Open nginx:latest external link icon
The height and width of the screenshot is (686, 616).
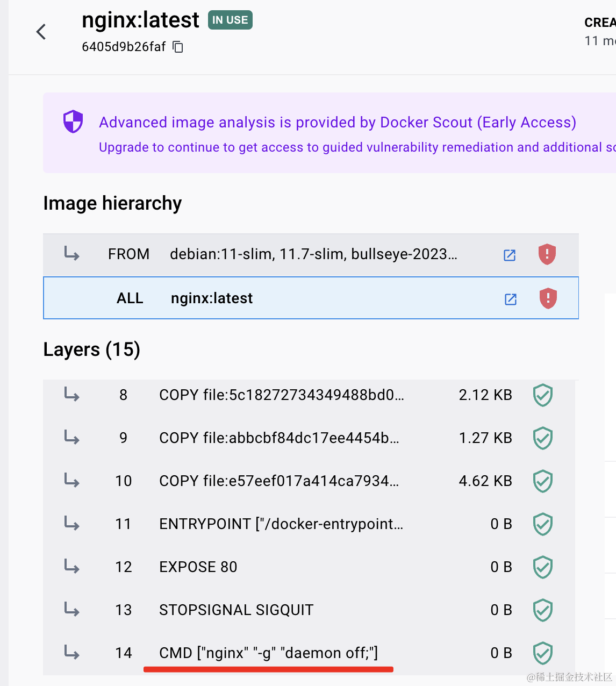511,299
